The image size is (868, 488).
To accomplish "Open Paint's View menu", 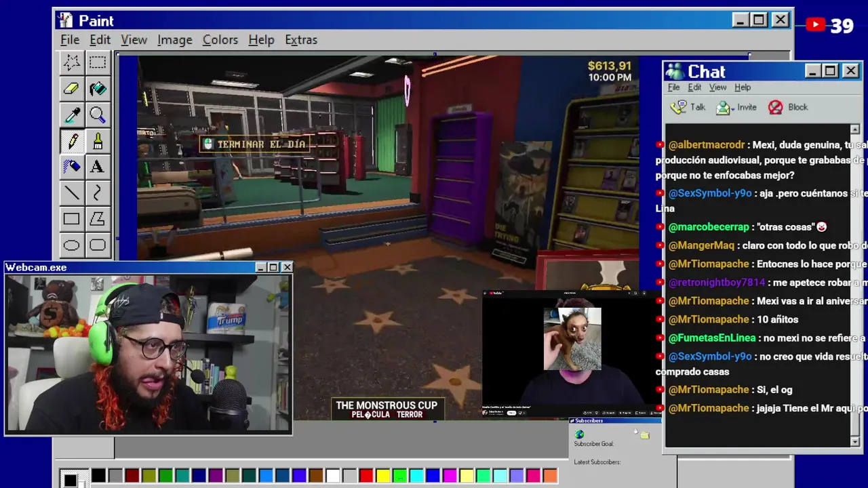I will (x=134, y=40).
